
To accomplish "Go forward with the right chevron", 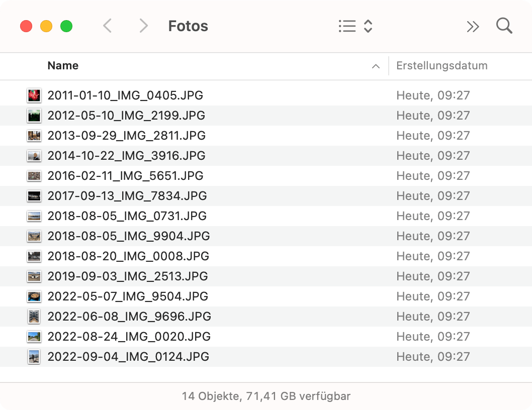I will click(x=144, y=26).
